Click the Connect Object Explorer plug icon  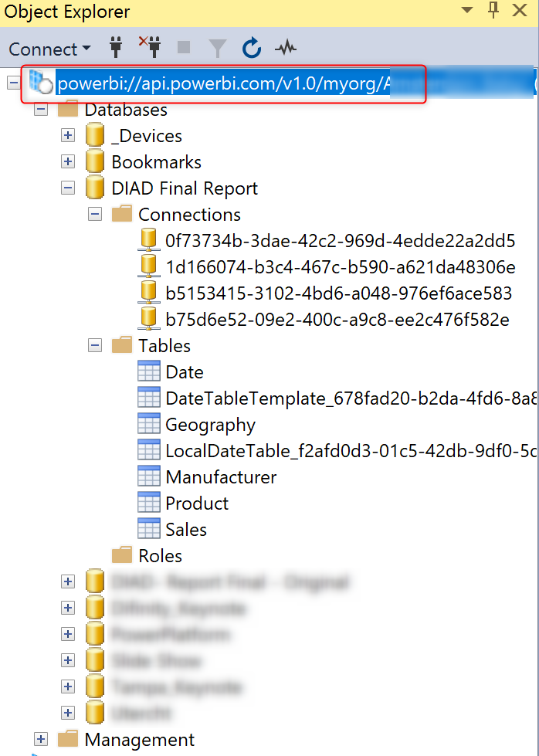[x=117, y=48]
